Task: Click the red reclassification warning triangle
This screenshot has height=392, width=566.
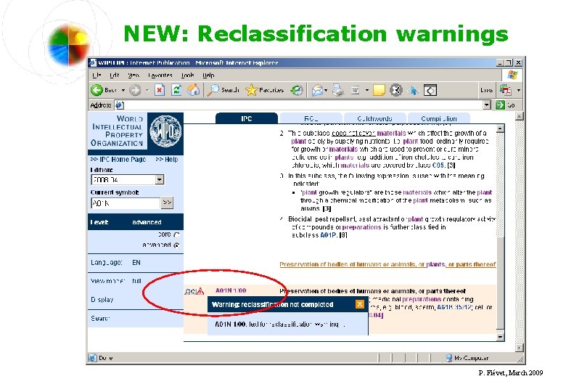Action: coord(200,291)
